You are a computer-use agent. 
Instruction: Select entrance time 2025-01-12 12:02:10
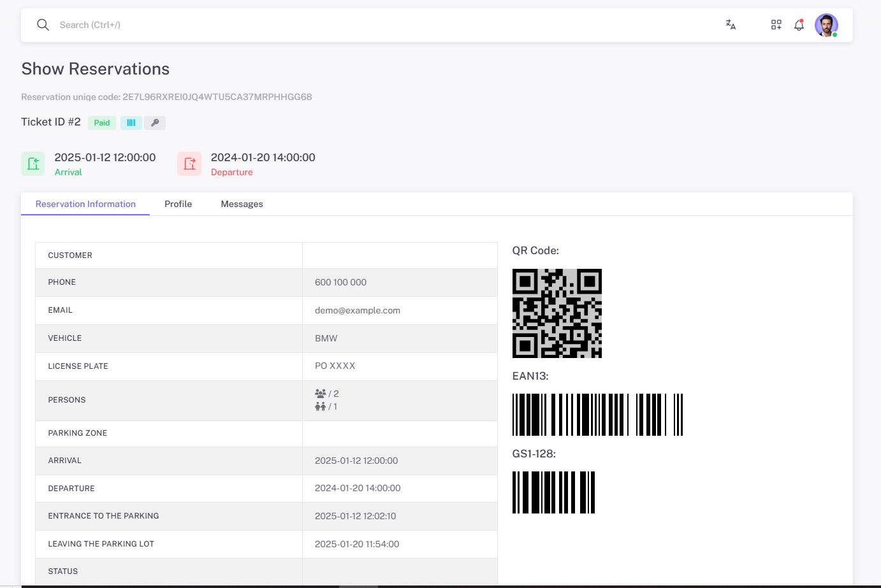click(355, 516)
